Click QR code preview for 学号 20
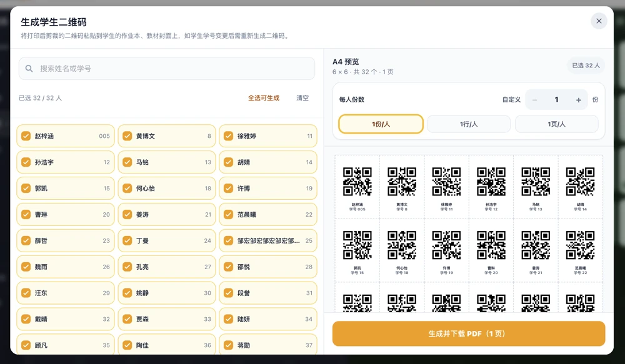Viewport: 625px width, 364px height. click(x=491, y=245)
